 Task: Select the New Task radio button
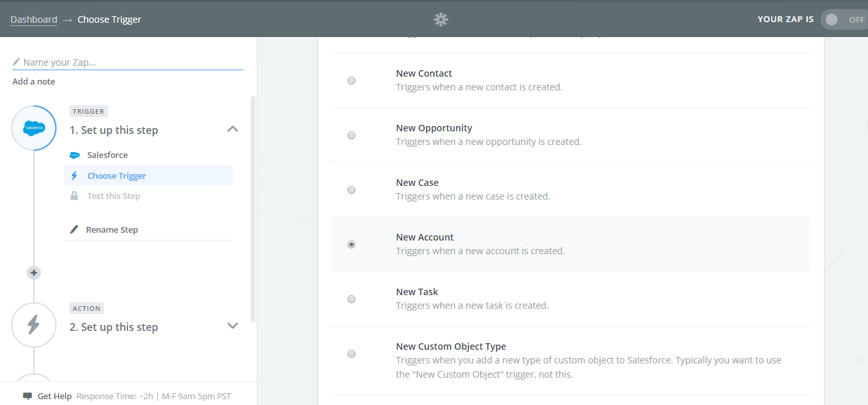[351, 299]
